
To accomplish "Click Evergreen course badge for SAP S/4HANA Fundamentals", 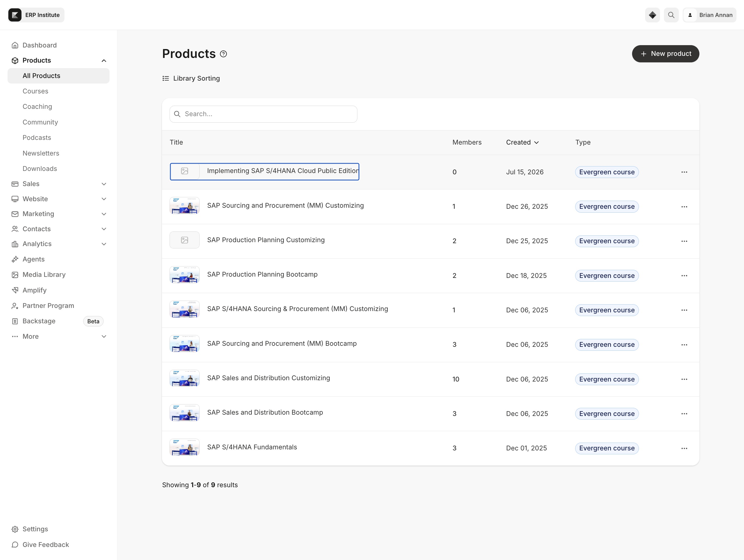I will click(x=607, y=448).
